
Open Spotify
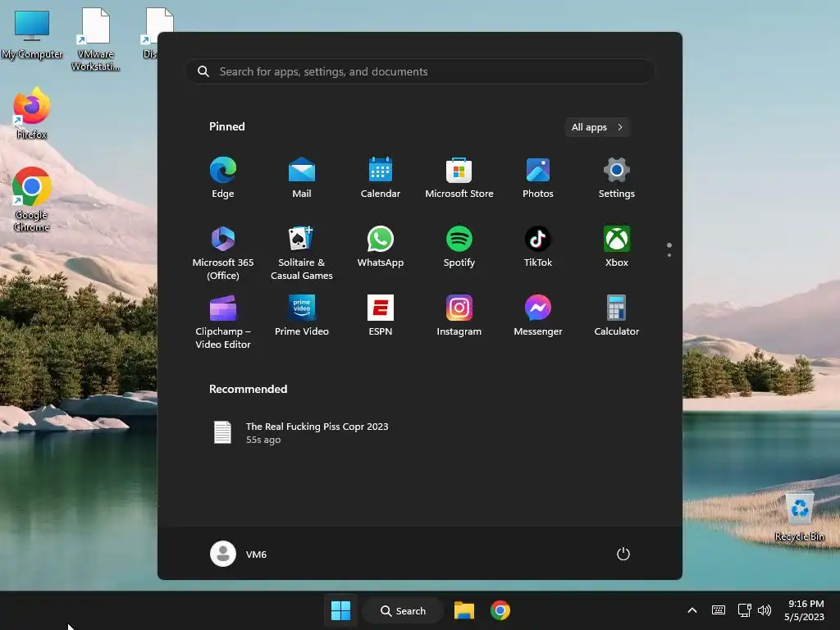click(x=459, y=246)
